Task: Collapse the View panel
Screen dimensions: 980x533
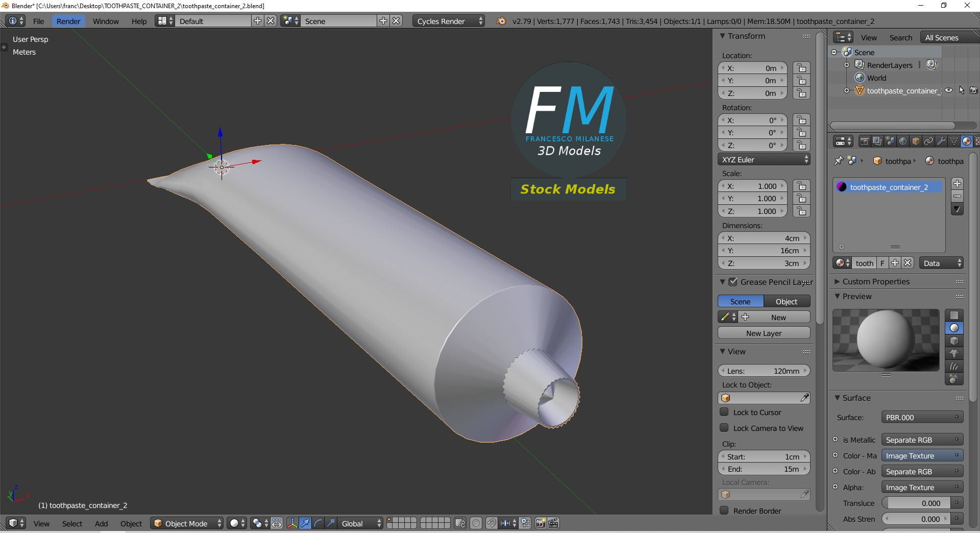Action: pos(722,352)
